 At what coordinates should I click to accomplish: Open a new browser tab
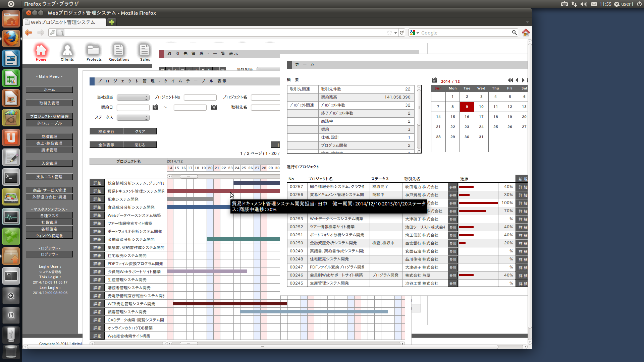112,22
